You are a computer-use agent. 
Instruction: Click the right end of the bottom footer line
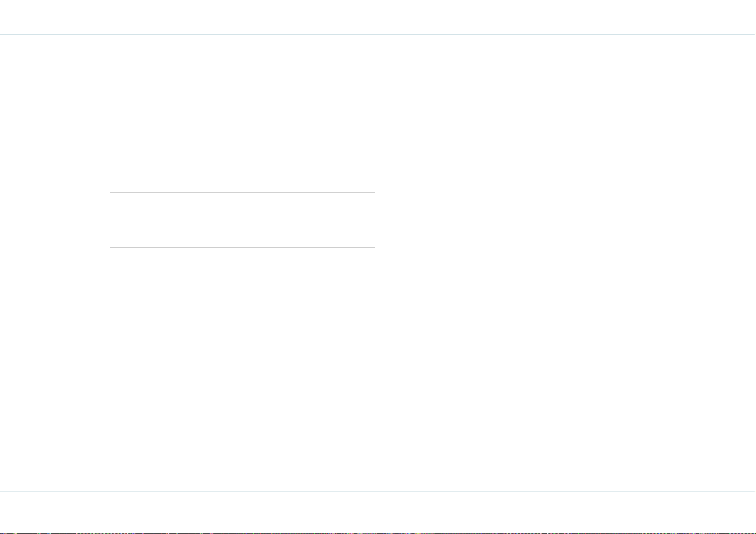click(753, 491)
